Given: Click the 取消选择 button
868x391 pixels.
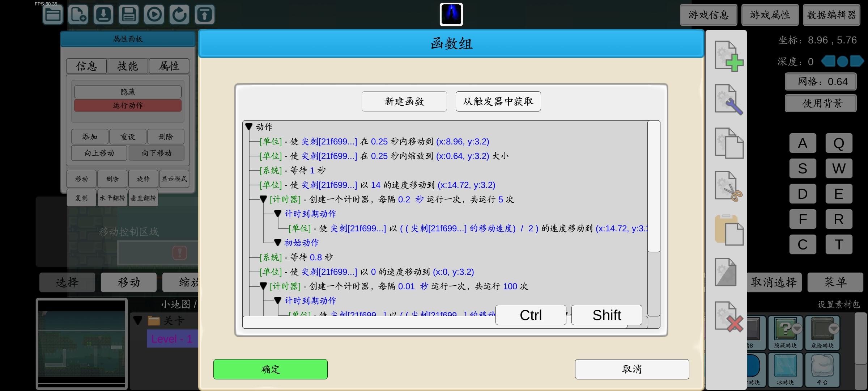Looking at the screenshot, I should (x=774, y=282).
